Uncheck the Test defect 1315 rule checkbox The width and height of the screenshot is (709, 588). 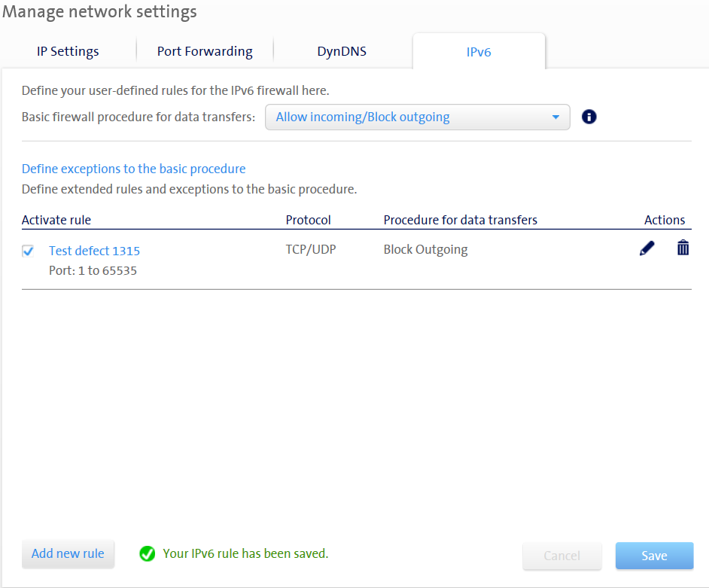pyautogui.click(x=28, y=251)
